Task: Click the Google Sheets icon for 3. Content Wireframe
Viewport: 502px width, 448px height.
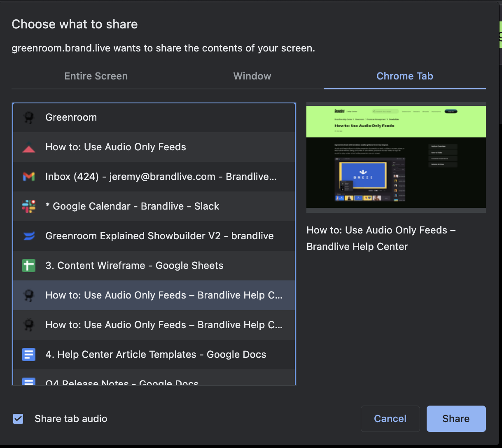Action: (28, 266)
